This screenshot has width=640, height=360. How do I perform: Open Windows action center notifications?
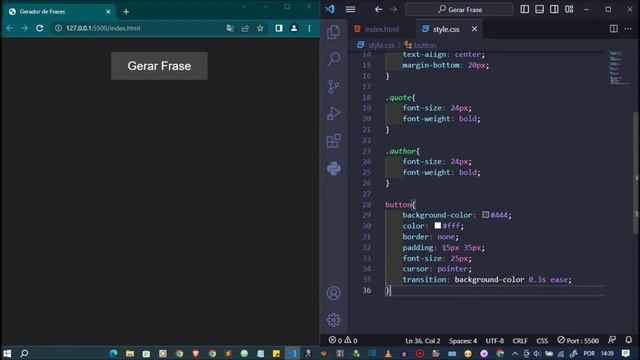[x=626, y=353]
